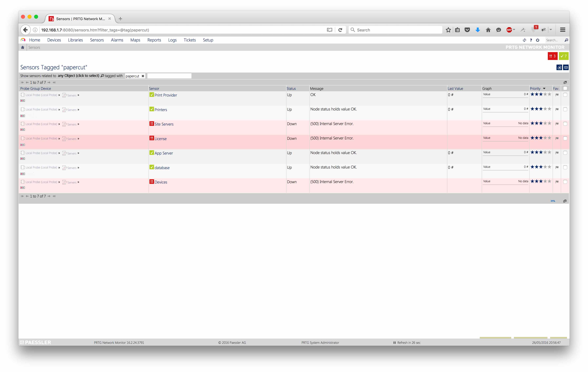Viewport: 588px width, 372px height.
Task: Click next page arrow in top pager
Action: (49, 82)
